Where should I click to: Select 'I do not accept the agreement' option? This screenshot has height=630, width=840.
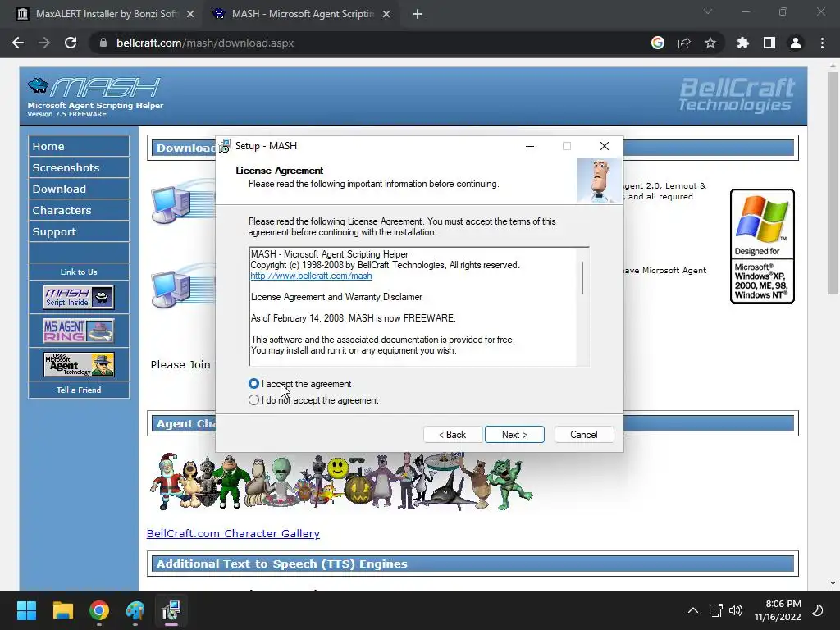pos(254,400)
